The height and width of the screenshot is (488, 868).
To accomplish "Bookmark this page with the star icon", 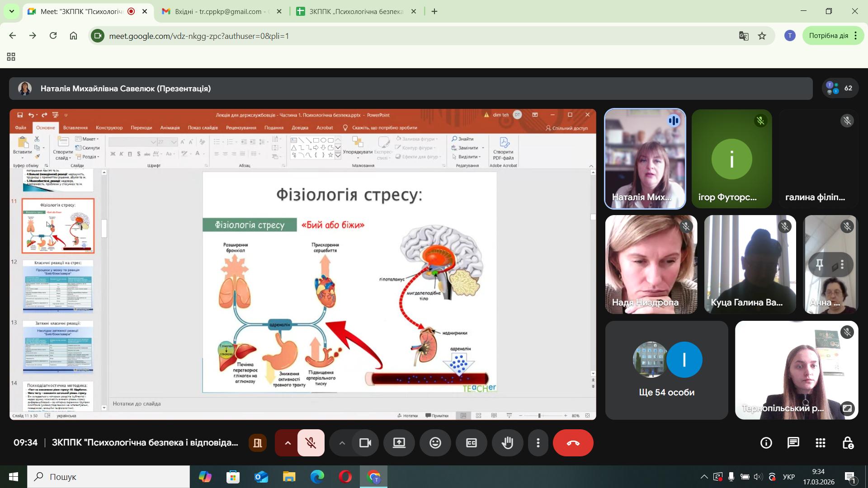I will [x=762, y=36].
